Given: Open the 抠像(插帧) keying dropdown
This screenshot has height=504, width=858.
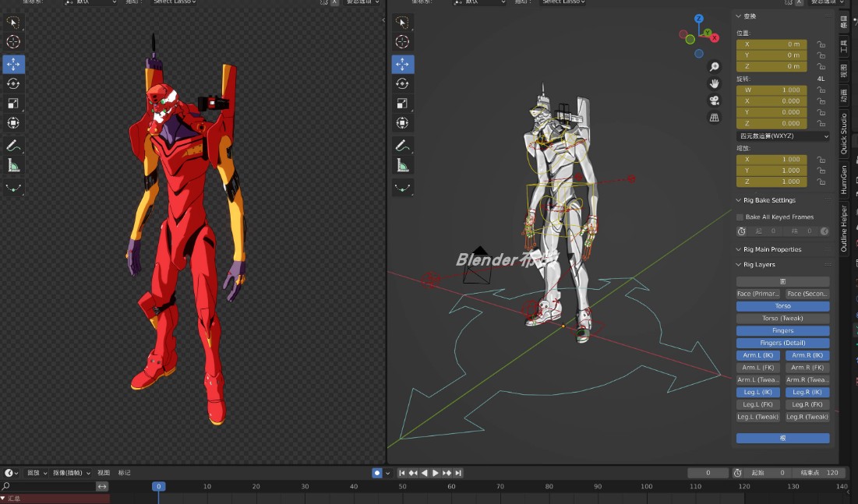Looking at the screenshot, I should tap(71, 473).
